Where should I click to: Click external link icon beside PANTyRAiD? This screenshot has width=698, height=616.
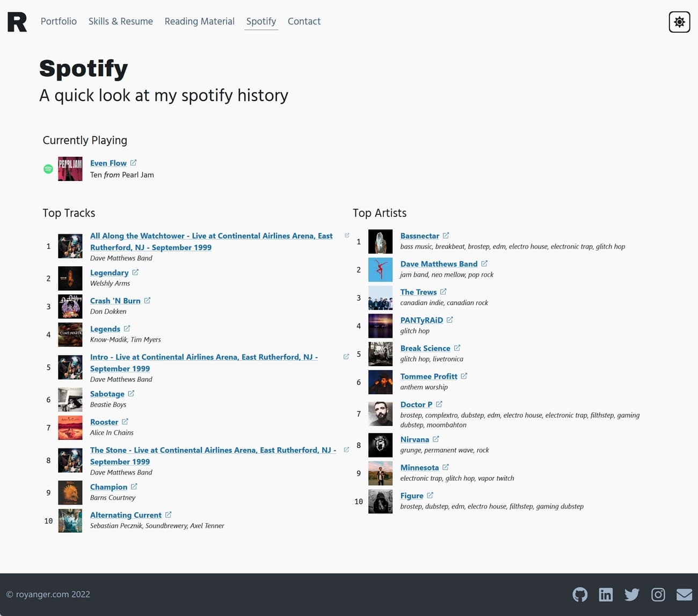point(450,320)
